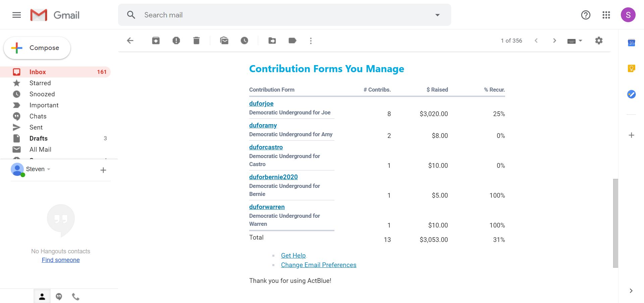Open the Settings gear
This screenshot has width=644, height=303.
click(599, 41)
